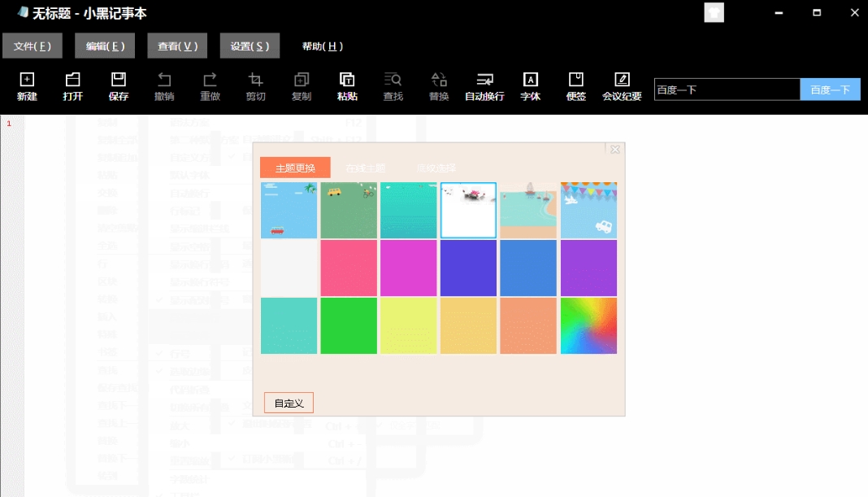Save document using 保存 icon

118,86
